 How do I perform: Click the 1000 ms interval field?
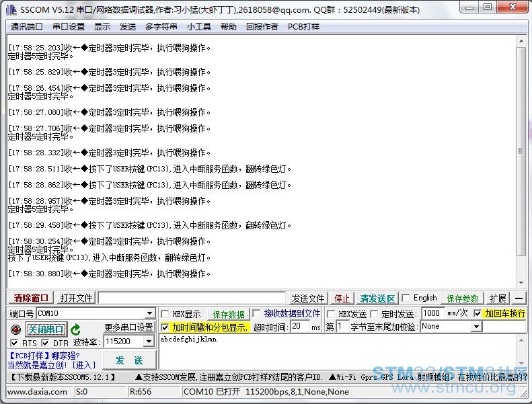[432, 313]
